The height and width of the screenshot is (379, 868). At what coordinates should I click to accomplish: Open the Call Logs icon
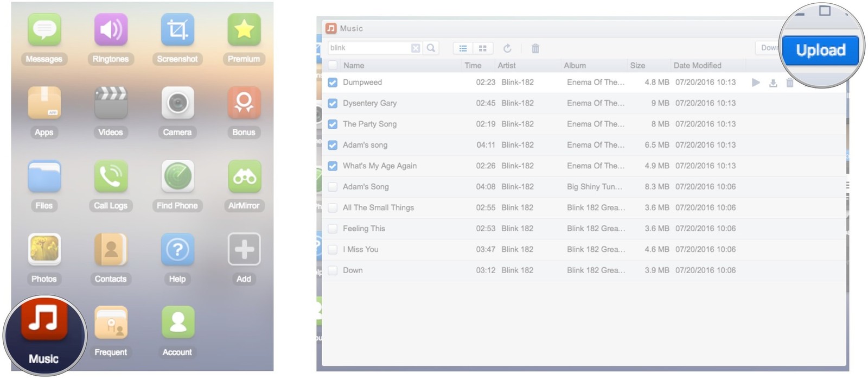(x=111, y=176)
